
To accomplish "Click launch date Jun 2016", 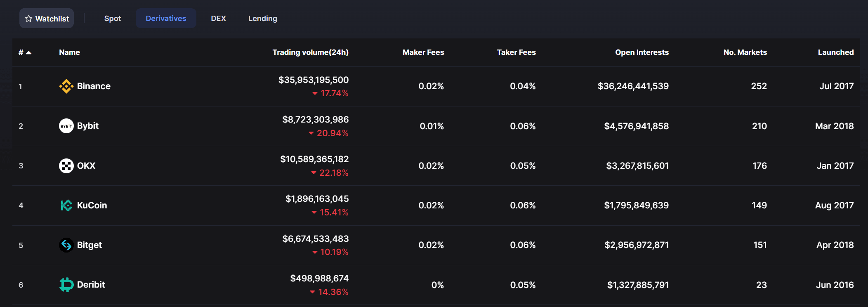I will 835,285.
